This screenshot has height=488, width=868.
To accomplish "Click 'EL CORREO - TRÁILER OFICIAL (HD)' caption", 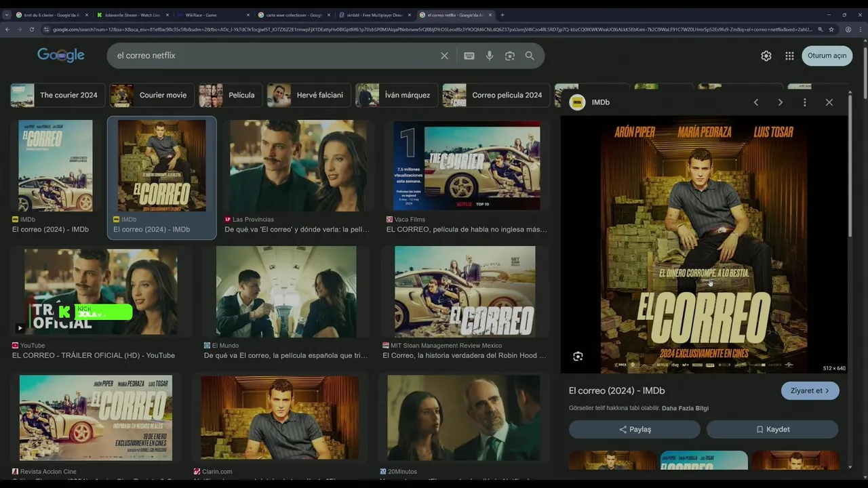I will pos(94,355).
